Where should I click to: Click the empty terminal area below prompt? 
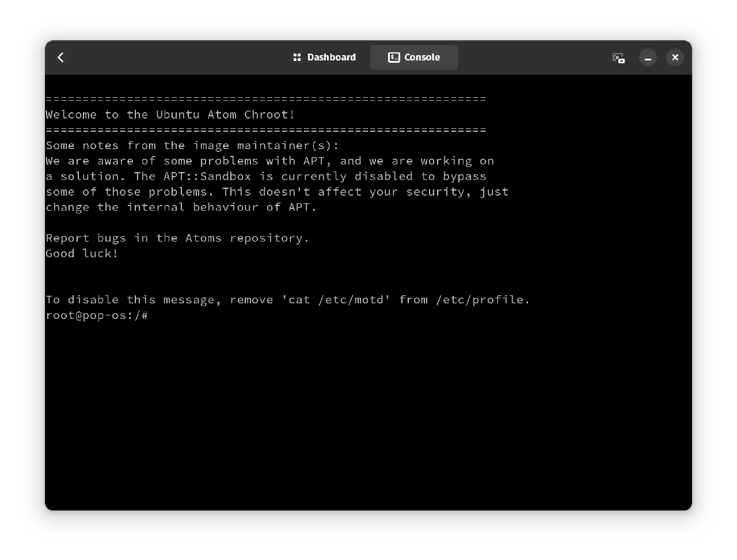[x=368, y=414]
